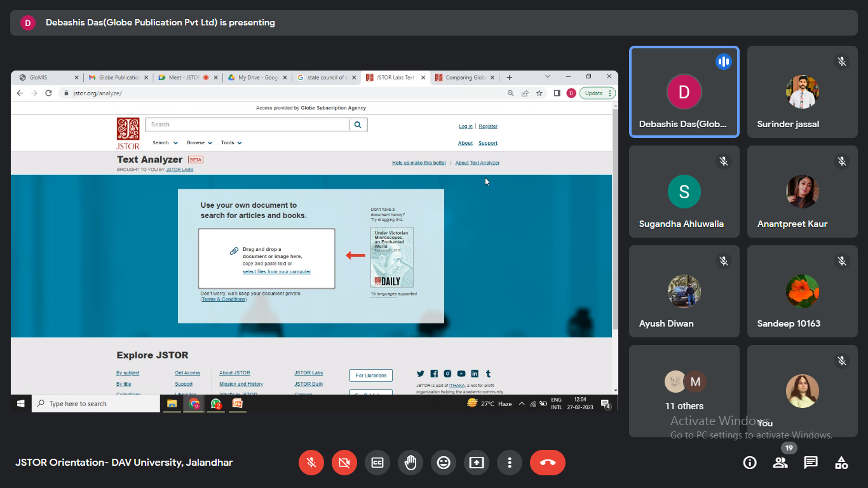The width and height of the screenshot is (868, 488).
Task: Open meeting details info icon
Action: [750, 463]
